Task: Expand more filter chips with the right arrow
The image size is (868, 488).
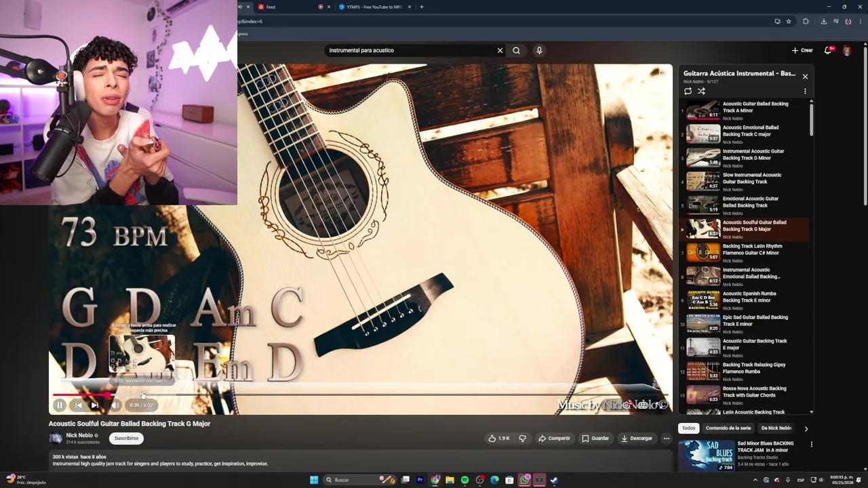Action: [806, 428]
